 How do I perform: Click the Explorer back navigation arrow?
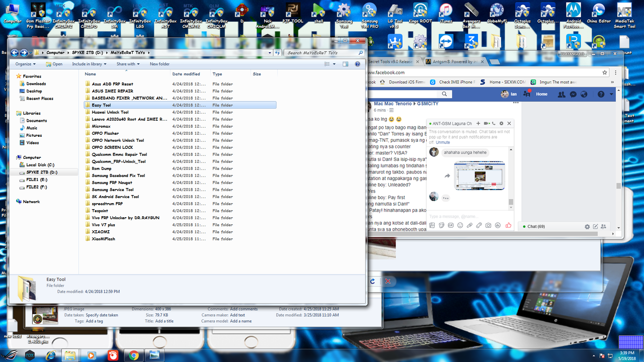tap(15, 52)
